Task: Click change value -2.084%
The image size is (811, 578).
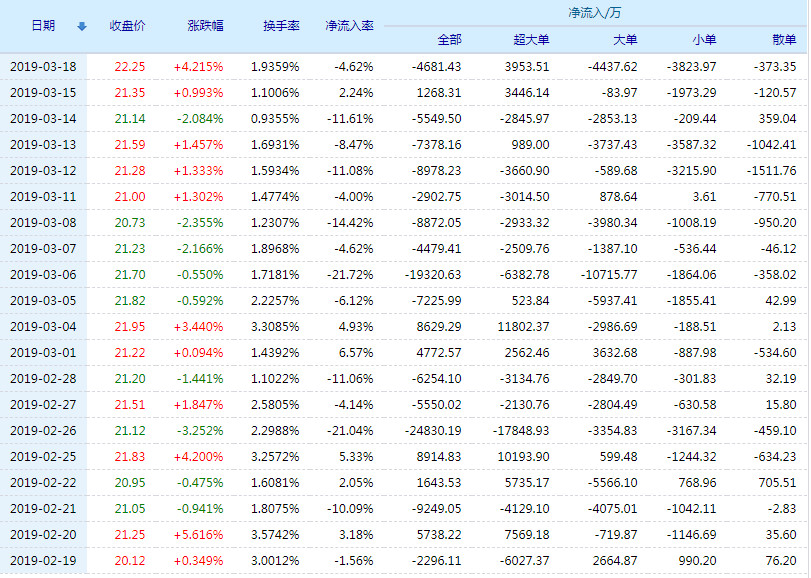Action: 200,118
